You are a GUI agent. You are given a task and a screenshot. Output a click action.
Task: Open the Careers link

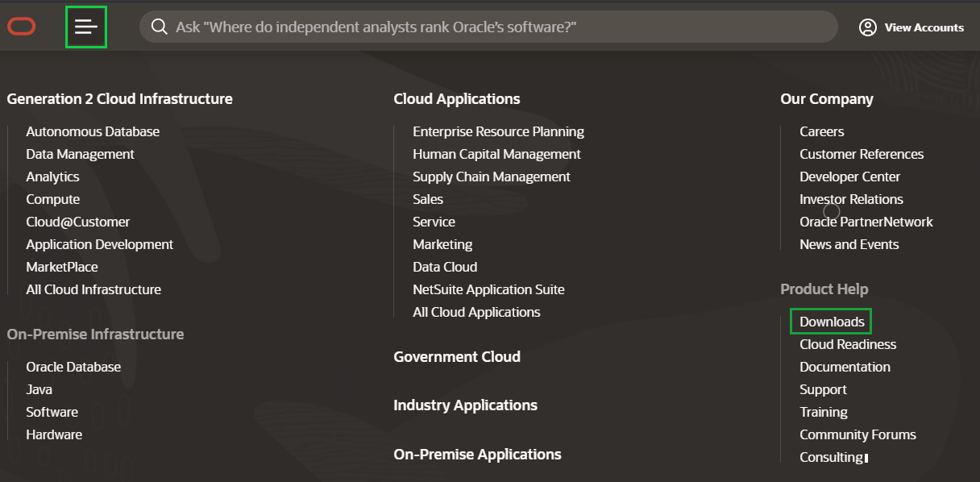coord(821,131)
